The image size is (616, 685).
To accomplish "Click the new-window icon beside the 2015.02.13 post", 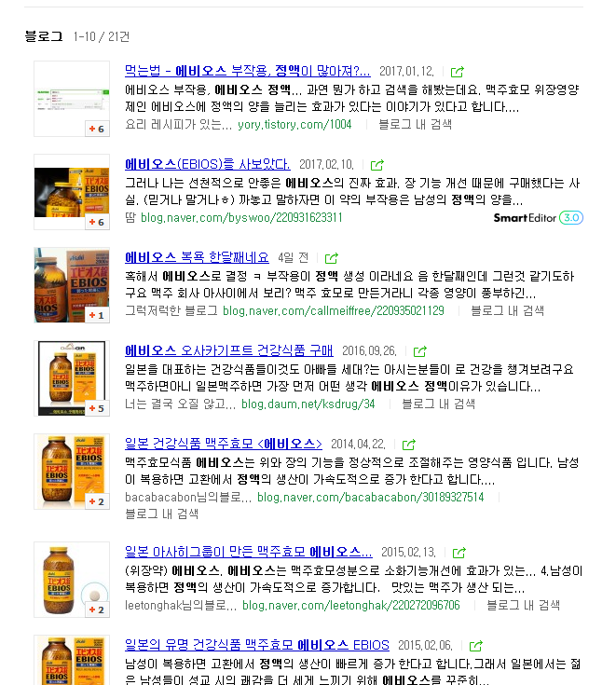I will tap(459, 553).
